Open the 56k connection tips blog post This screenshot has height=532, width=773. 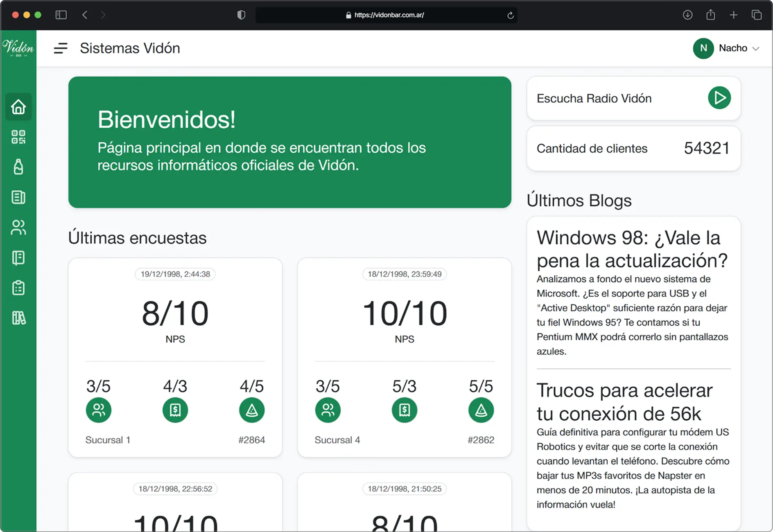624,401
